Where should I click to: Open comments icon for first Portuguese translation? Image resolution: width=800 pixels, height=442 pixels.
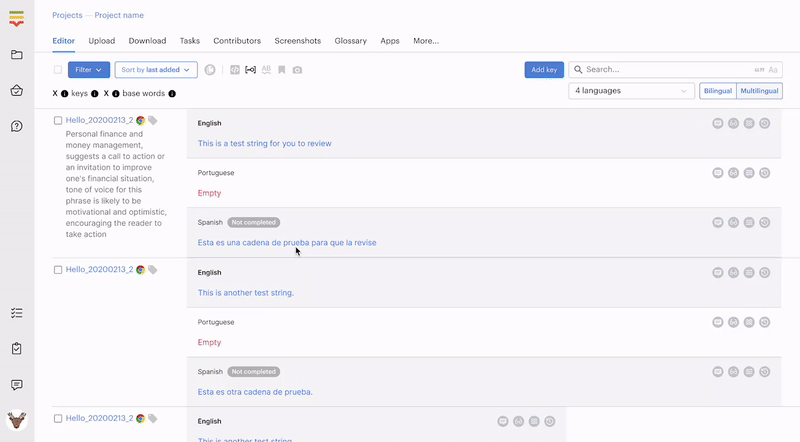pyautogui.click(x=717, y=173)
